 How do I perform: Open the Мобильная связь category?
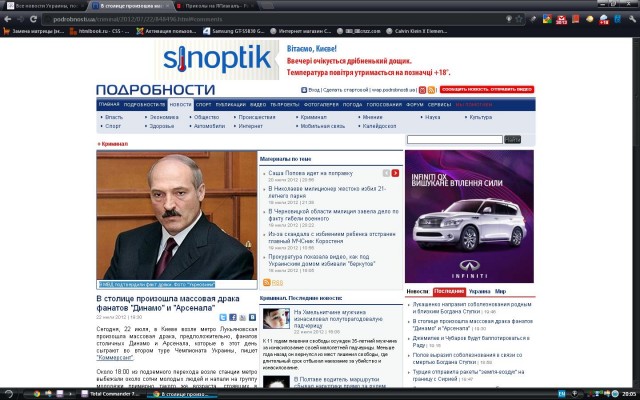point(322,126)
